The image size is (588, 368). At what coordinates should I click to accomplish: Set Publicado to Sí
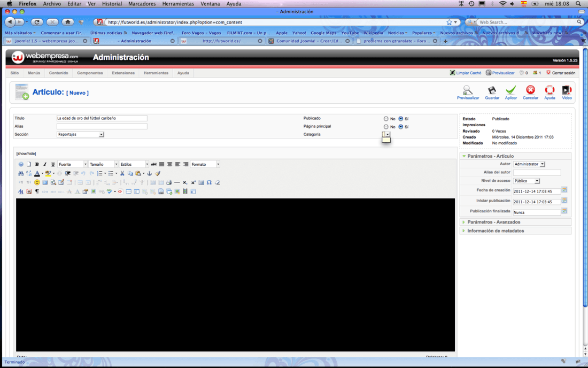(401, 119)
